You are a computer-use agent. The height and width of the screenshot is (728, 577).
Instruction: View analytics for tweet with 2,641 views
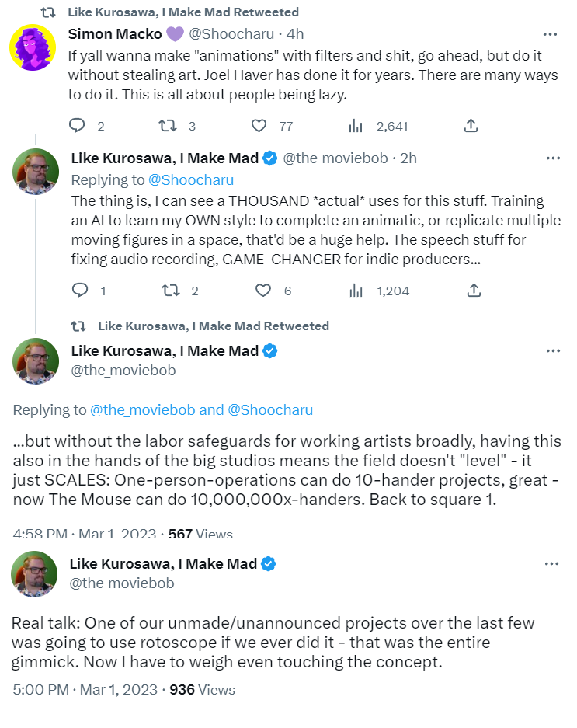(x=355, y=125)
